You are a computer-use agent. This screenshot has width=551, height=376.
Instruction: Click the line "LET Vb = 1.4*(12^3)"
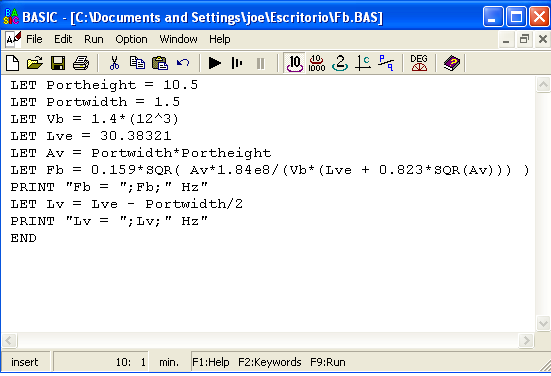[95, 119]
